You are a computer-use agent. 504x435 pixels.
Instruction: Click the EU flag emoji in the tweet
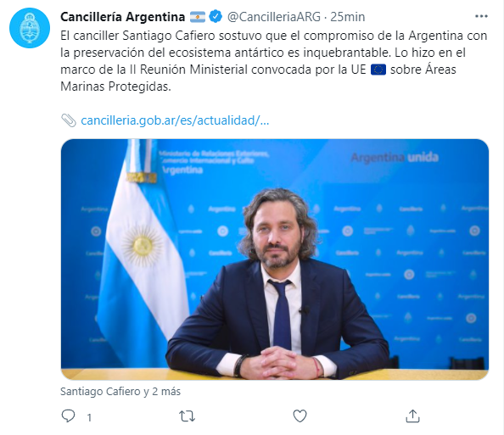(x=378, y=70)
